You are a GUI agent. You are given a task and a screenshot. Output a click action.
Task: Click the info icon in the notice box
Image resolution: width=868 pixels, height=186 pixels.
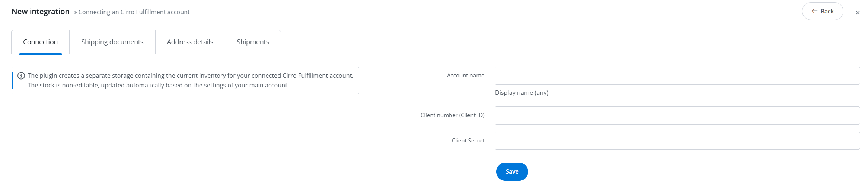21,76
